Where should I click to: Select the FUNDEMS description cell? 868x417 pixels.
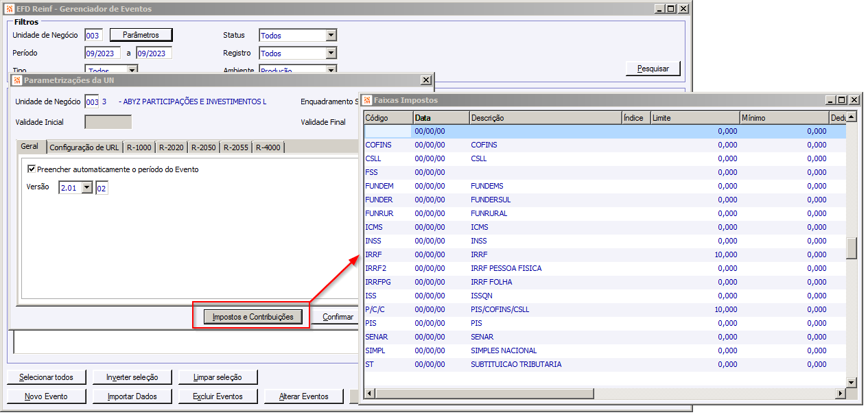pyautogui.click(x=486, y=186)
